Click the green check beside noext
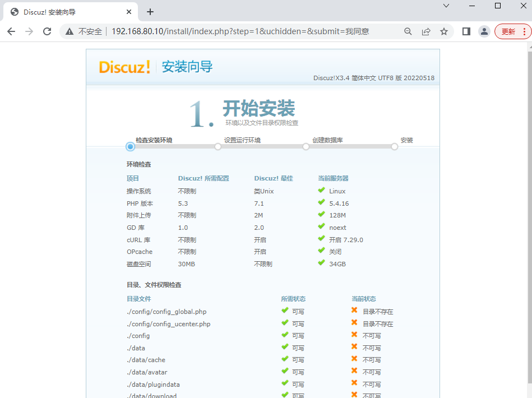The width and height of the screenshot is (532, 398). tap(321, 226)
